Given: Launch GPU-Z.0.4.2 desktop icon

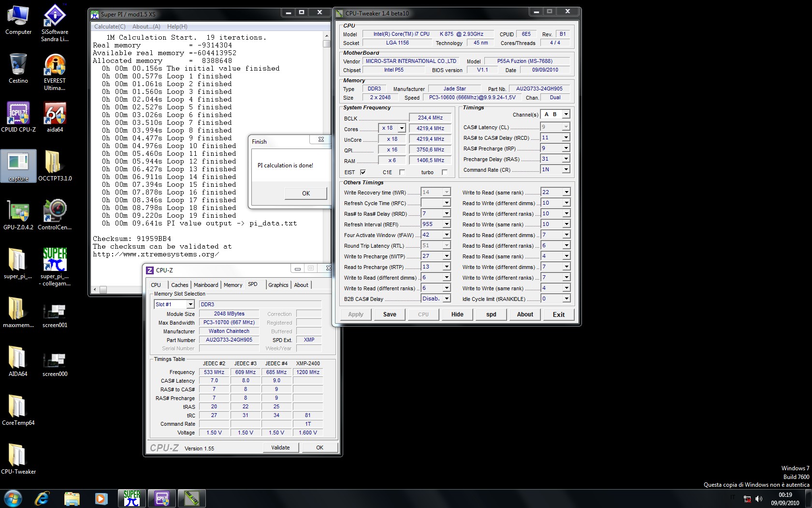Looking at the screenshot, I should tap(18, 214).
